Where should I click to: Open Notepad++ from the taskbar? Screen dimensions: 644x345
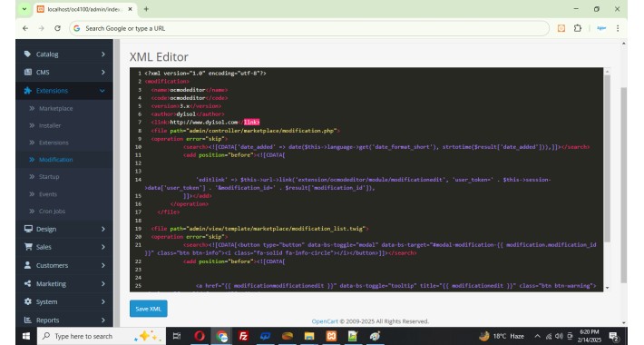click(x=353, y=336)
